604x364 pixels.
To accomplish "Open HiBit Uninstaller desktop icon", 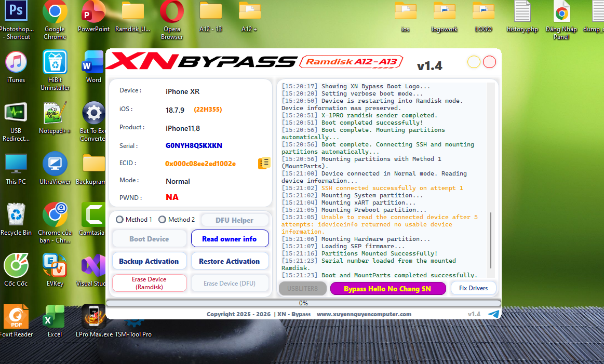I will (x=55, y=70).
